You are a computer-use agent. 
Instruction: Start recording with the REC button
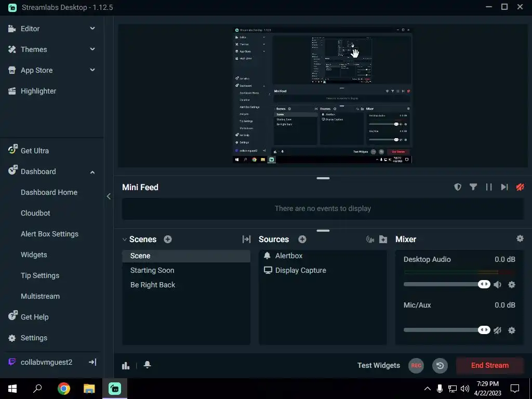point(416,365)
